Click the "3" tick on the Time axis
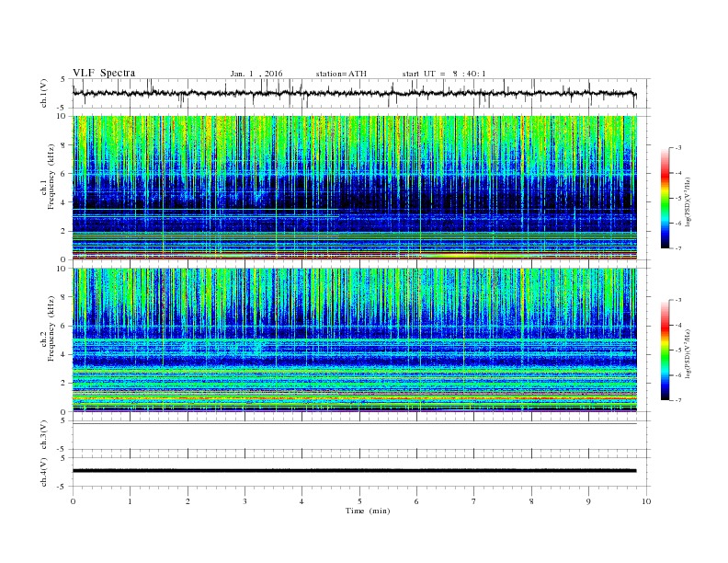The image size is (728, 563). (245, 501)
